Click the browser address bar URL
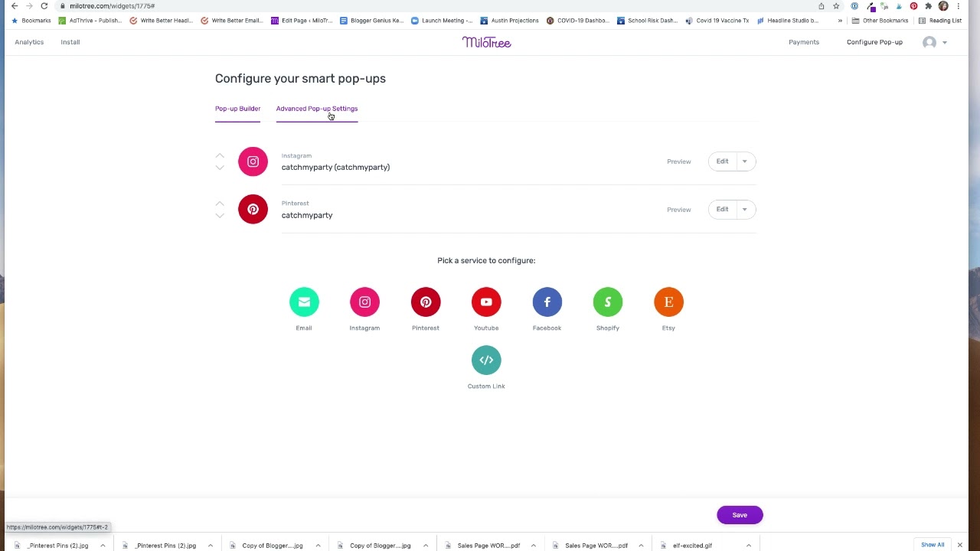The height and width of the screenshot is (551, 980). click(112, 6)
